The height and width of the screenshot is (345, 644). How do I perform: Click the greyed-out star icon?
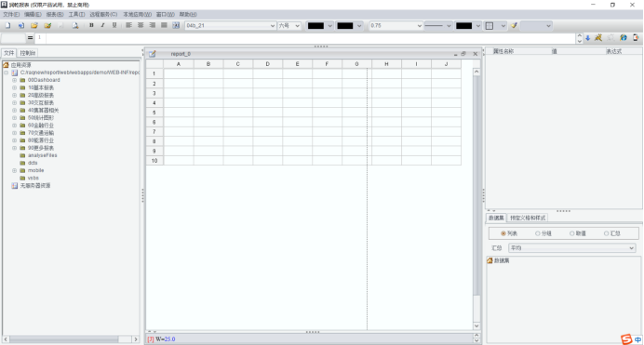(610, 38)
